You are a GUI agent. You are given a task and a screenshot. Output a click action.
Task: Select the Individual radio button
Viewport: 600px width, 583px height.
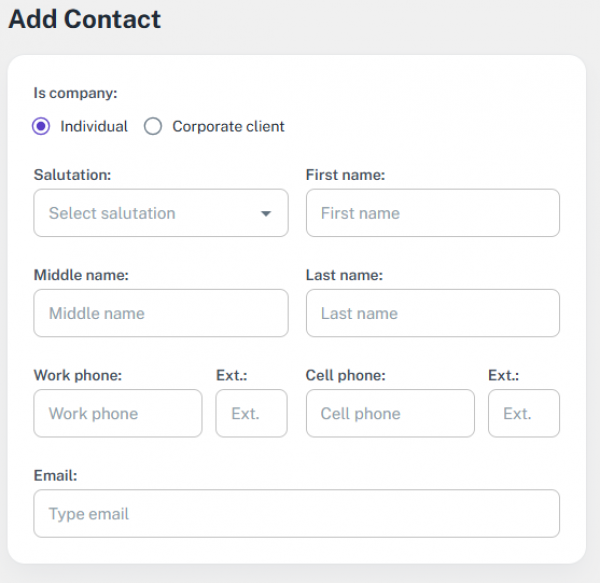(41, 127)
